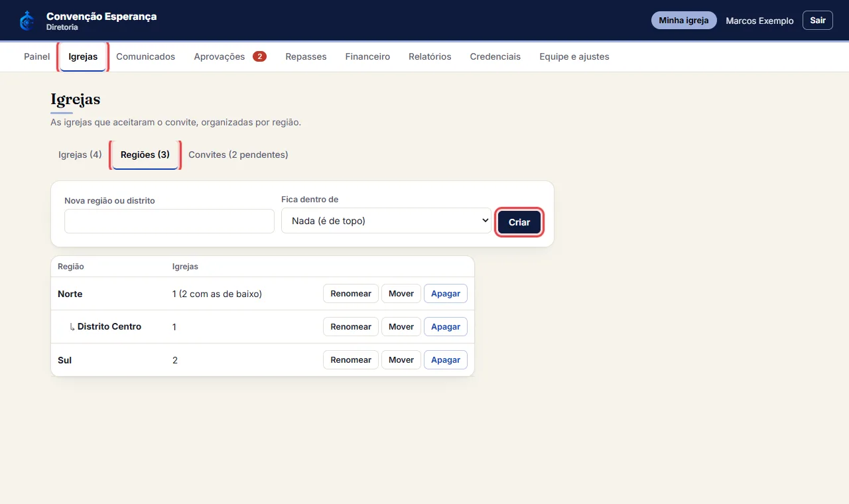Click the Norte region name

coord(70,294)
